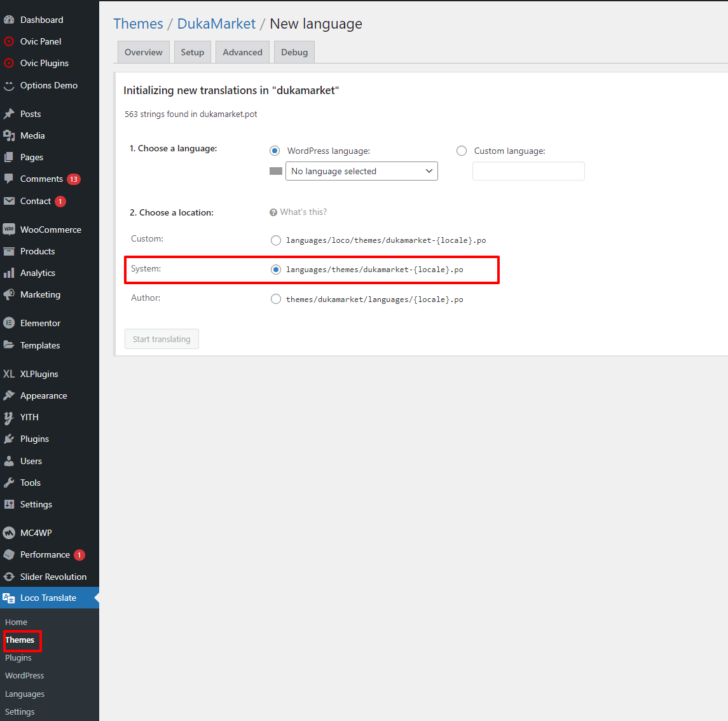Click the Comments speech bubble icon
This screenshot has width=728, height=721.
click(x=9, y=179)
